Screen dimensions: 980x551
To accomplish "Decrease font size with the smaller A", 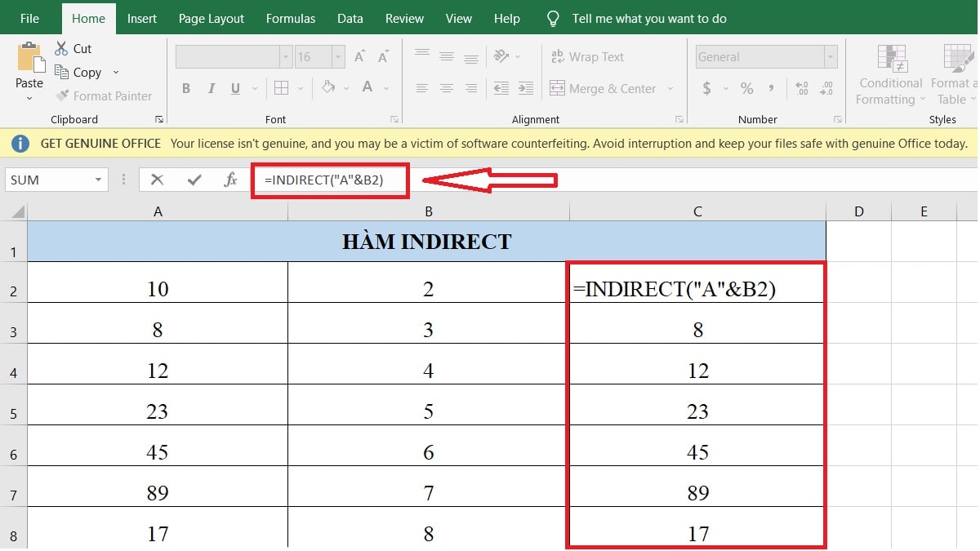I will (383, 57).
